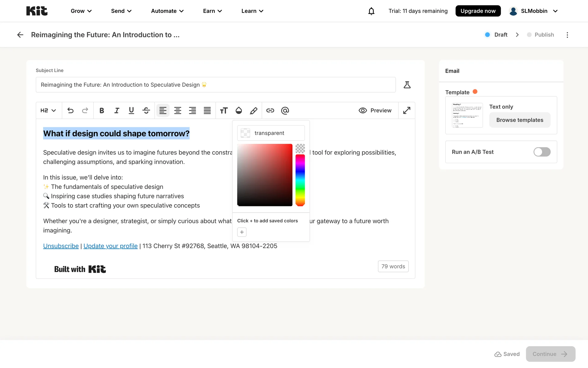
Task: Insert a link with chain icon
Action: pyautogui.click(x=270, y=110)
